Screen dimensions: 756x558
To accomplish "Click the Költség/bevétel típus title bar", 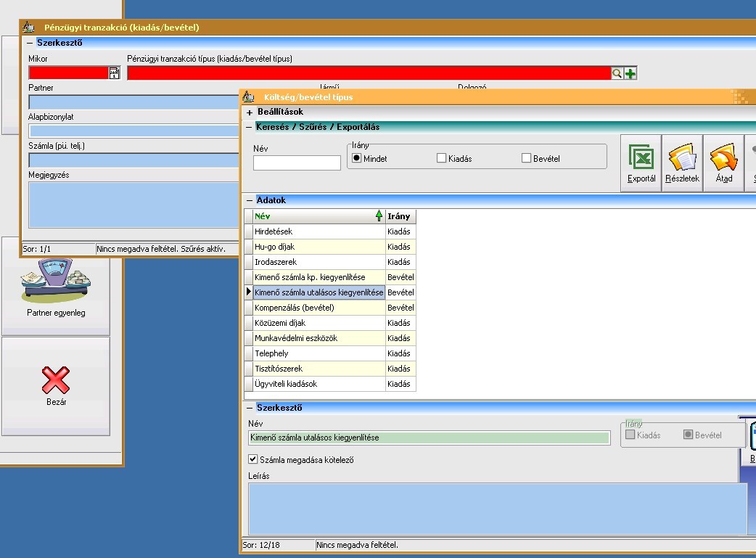I will [x=498, y=97].
